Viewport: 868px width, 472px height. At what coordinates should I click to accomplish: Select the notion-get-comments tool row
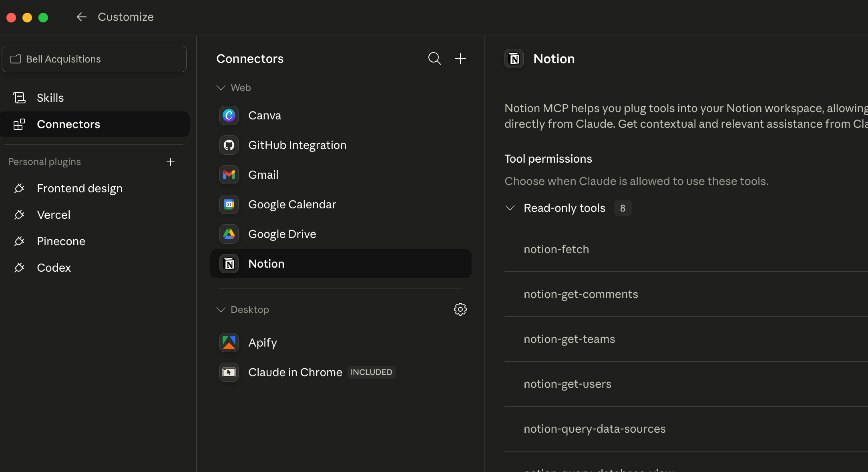tap(686, 294)
